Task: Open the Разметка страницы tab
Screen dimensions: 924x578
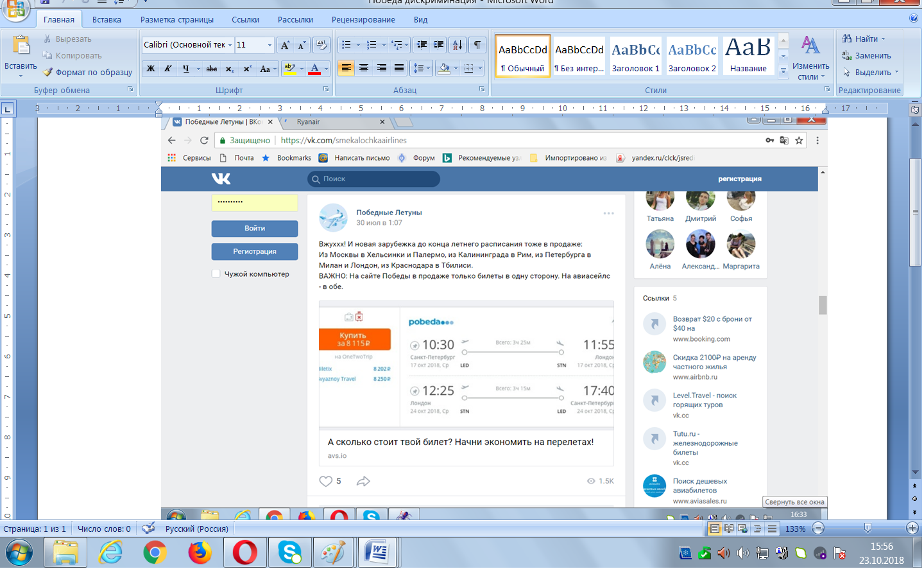Action: click(177, 19)
